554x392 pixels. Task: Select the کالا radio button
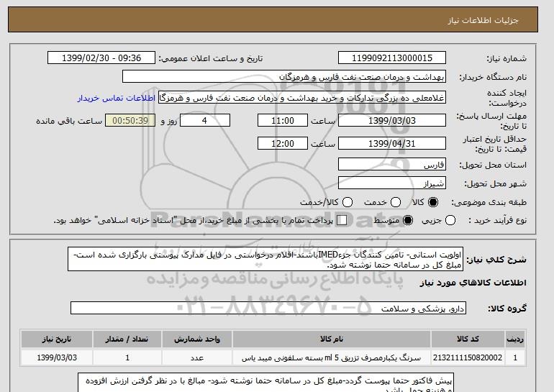[x=433, y=202]
